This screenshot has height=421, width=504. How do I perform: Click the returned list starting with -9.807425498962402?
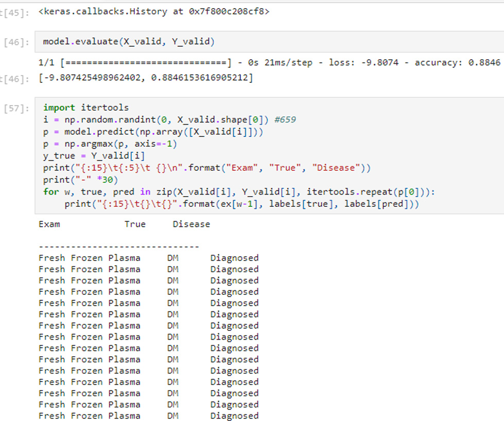146,78
